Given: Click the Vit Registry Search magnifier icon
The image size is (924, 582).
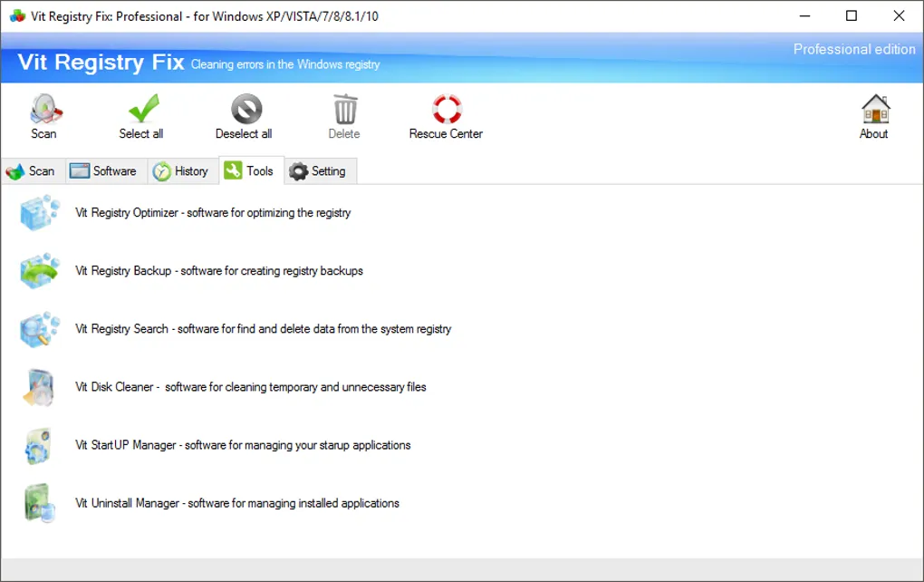Looking at the screenshot, I should point(38,328).
